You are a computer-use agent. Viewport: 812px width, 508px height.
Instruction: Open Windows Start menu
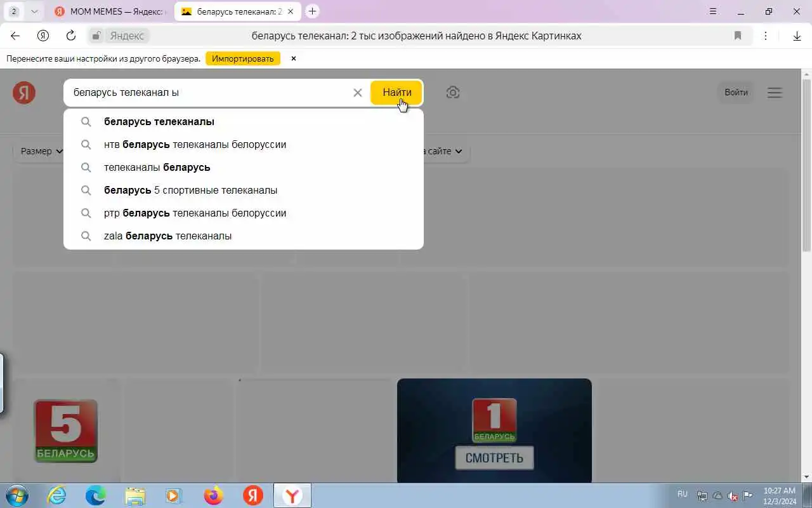click(x=17, y=496)
